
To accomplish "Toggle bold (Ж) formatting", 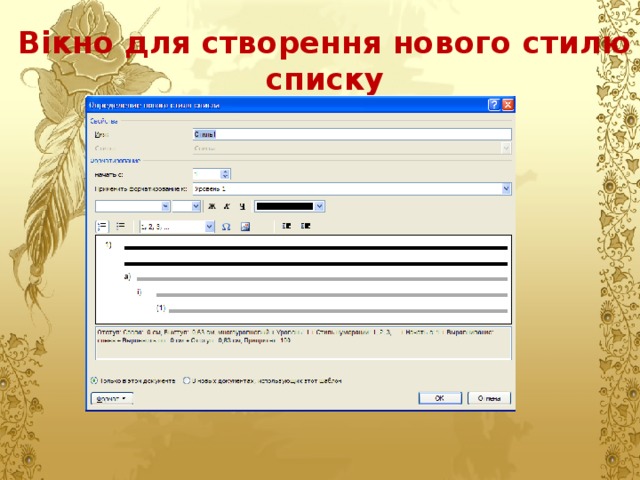I will pyautogui.click(x=211, y=207).
